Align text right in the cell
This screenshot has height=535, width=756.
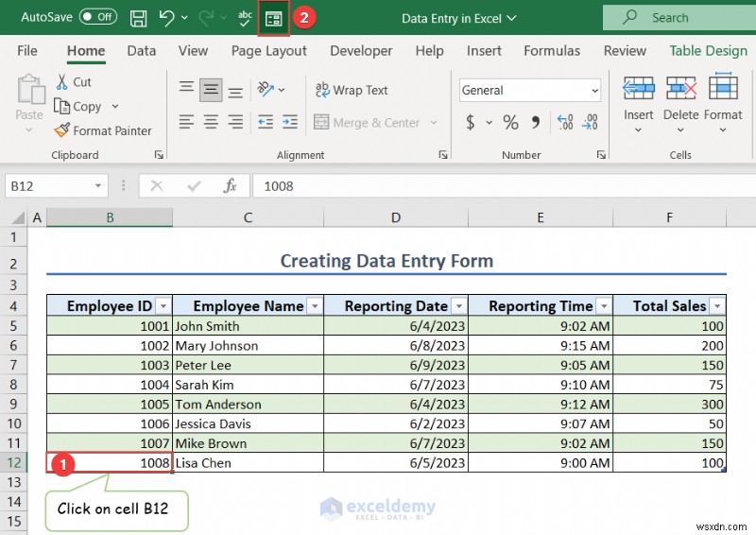(235, 122)
